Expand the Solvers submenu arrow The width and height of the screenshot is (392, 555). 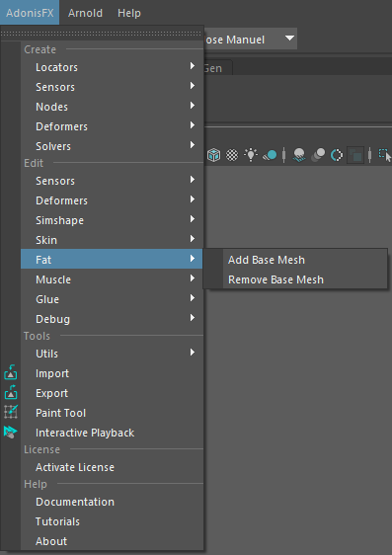click(193, 145)
